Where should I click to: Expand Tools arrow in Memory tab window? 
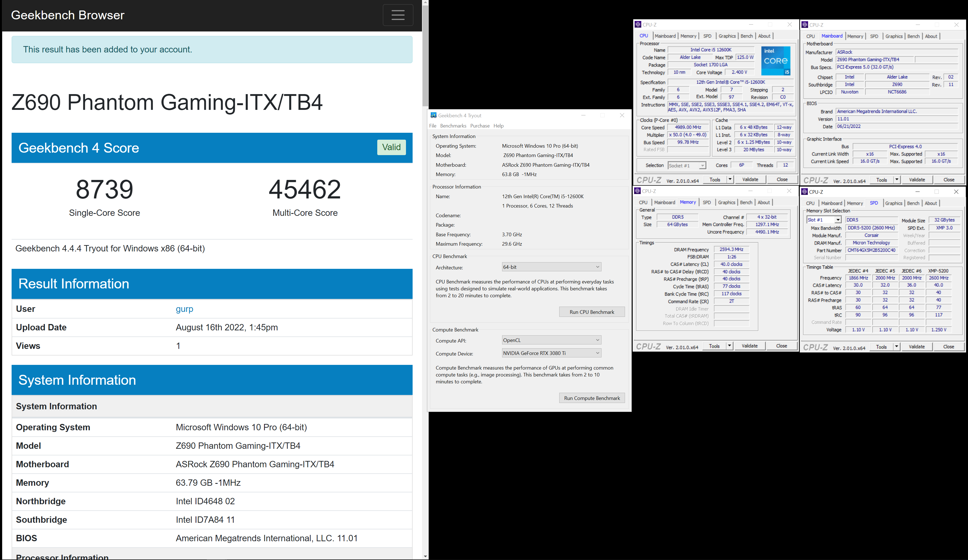(729, 346)
